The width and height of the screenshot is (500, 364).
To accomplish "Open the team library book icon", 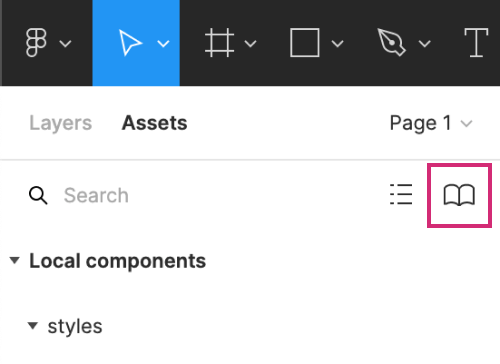I will click(x=459, y=195).
